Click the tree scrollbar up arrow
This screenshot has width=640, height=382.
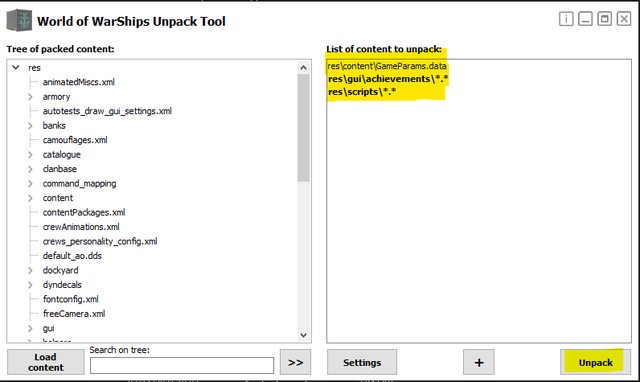pos(303,67)
